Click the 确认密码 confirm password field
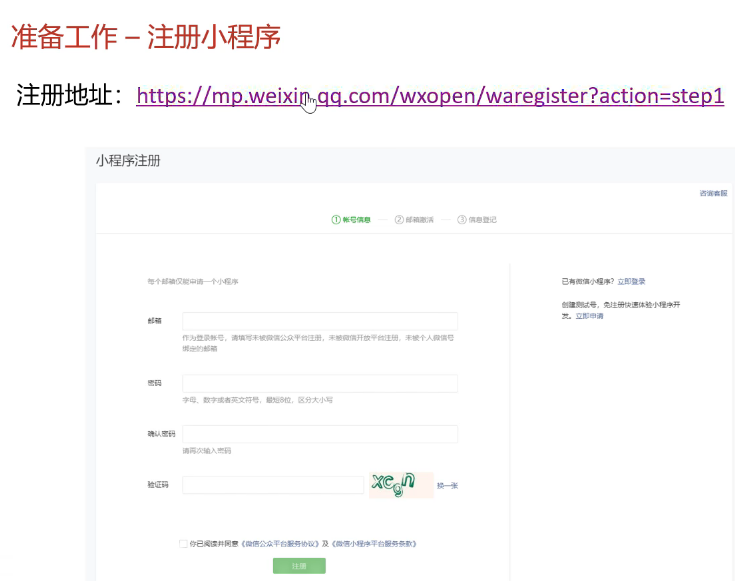Screen dimensions: 735x581 pyautogui.click(x=320, y=434)
